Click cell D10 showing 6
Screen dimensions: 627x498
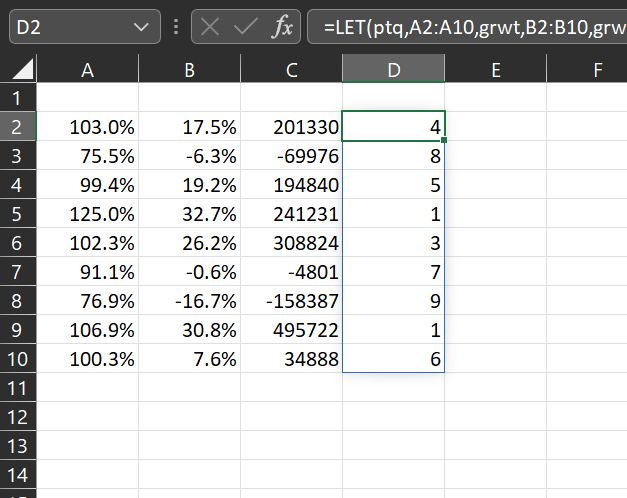(393, 358)
